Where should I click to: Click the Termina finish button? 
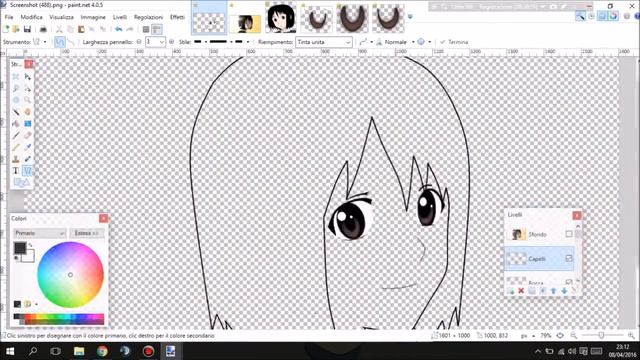tap(454, 42)
